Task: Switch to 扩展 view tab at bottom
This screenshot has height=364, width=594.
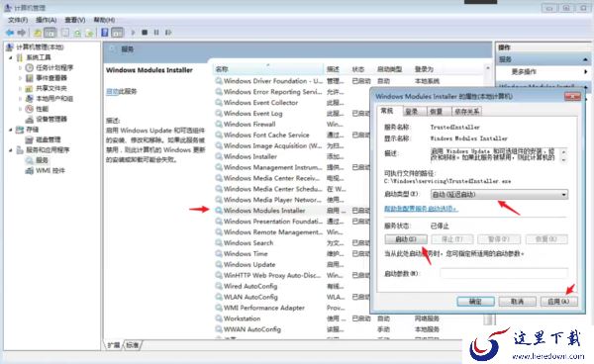Action: [x=113, y=345]
